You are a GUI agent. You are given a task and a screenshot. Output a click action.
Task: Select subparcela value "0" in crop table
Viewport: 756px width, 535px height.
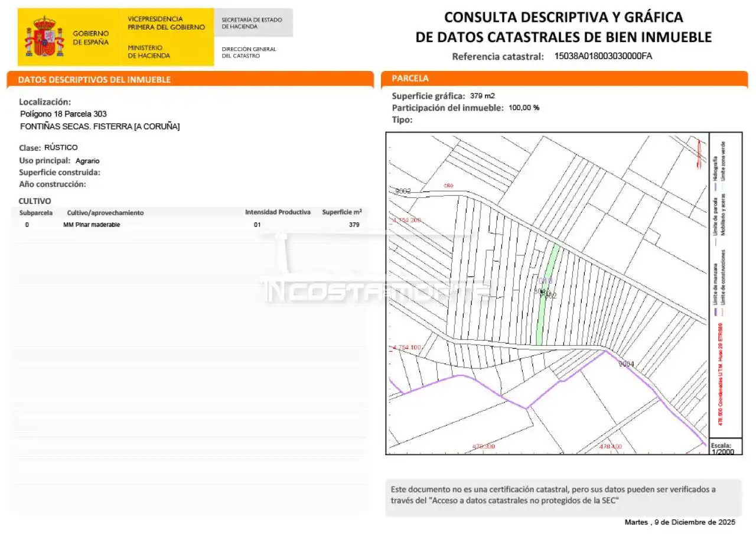coord(27,225)
